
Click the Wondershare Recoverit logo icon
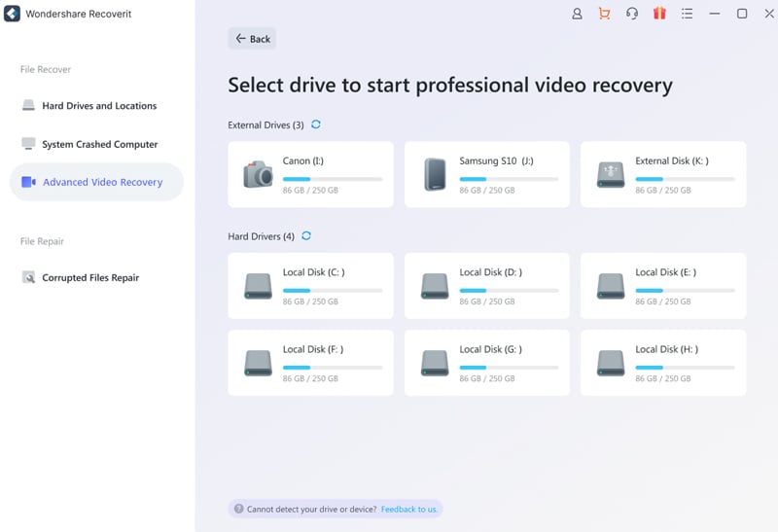[x=12, y=14]
